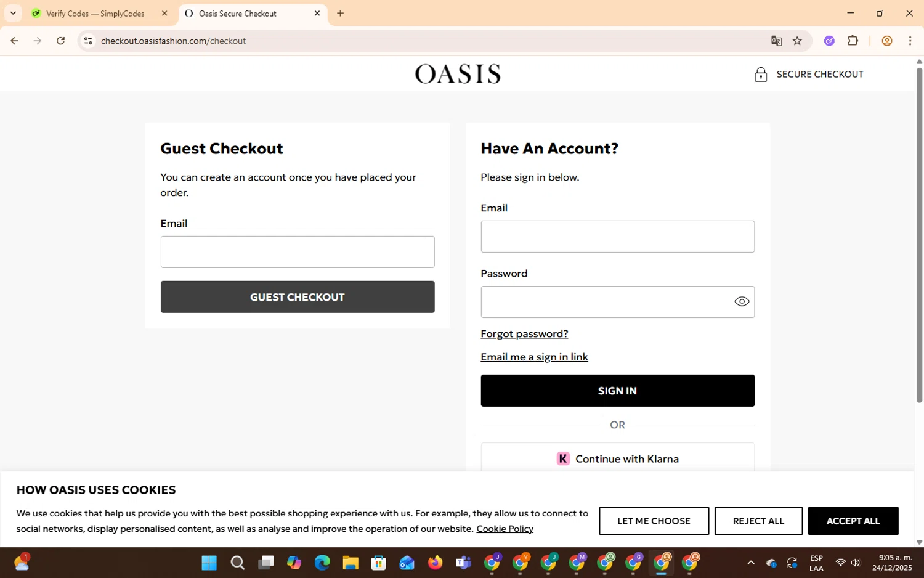Click the Guest Checkout email field

click(x=298, y=252)
